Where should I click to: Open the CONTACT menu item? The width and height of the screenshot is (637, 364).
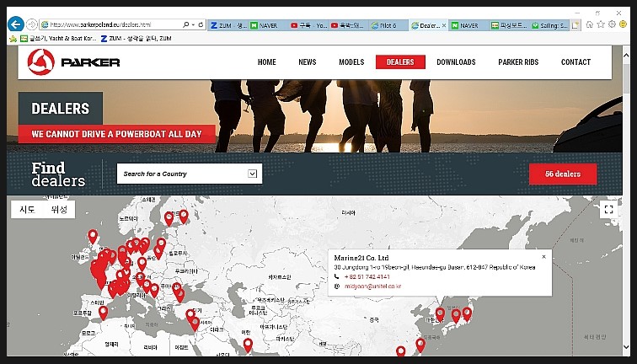pos(575,62)
